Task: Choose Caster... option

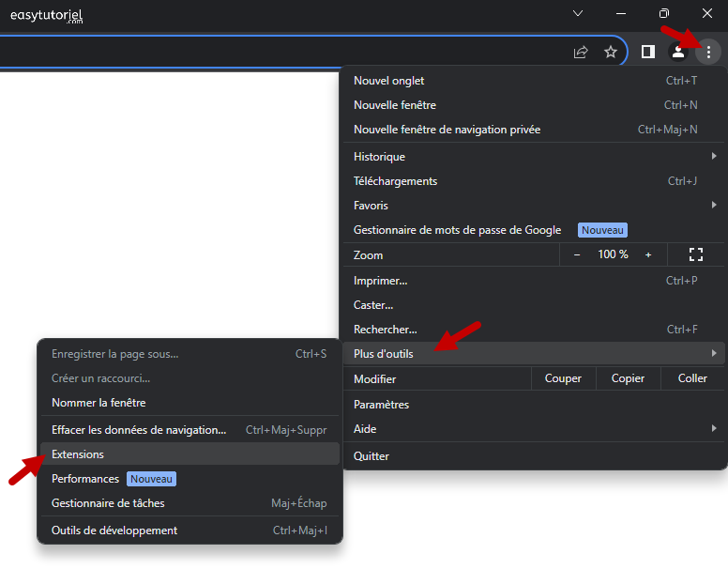Action: point(534,305)
